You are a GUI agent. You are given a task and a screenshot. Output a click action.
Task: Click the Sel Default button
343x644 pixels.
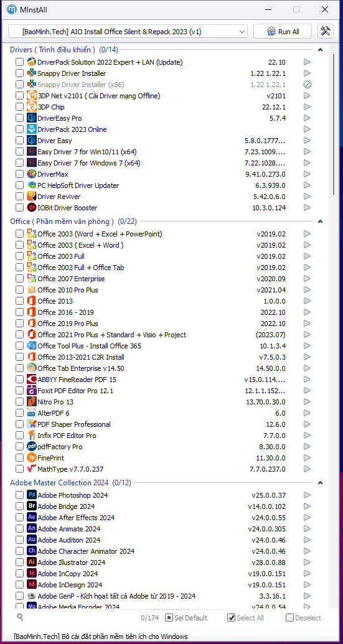coord(186,618)
